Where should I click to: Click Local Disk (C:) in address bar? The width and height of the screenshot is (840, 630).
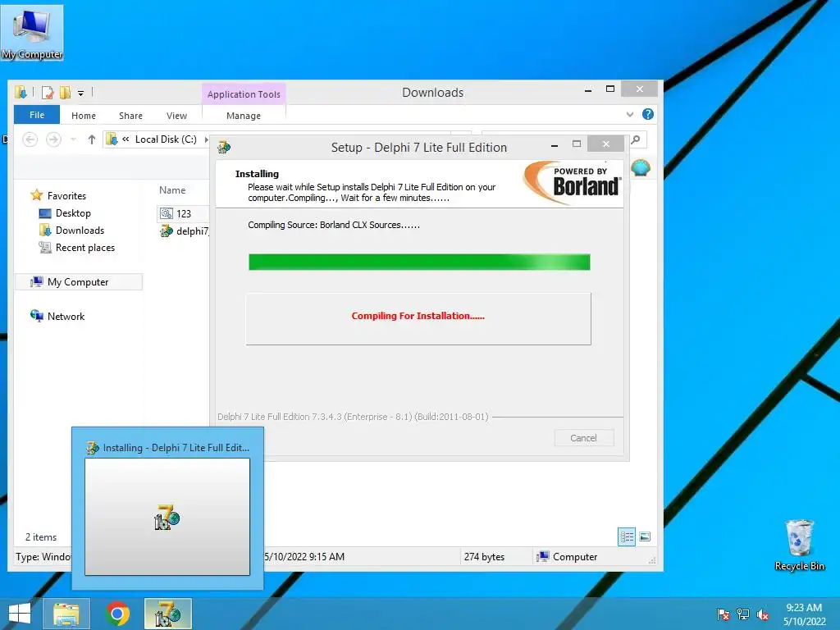(x=166, y=139)
